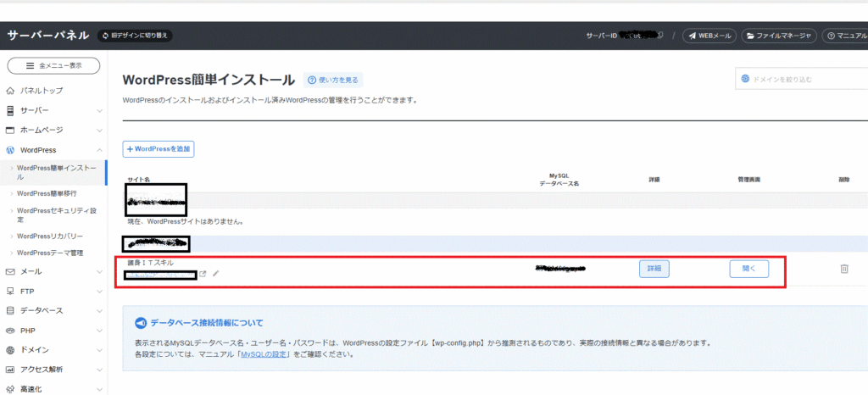This screenshot has height=395, width=868.
Task: Expand the FTP menu chevron
Action: tap(99, 292)
